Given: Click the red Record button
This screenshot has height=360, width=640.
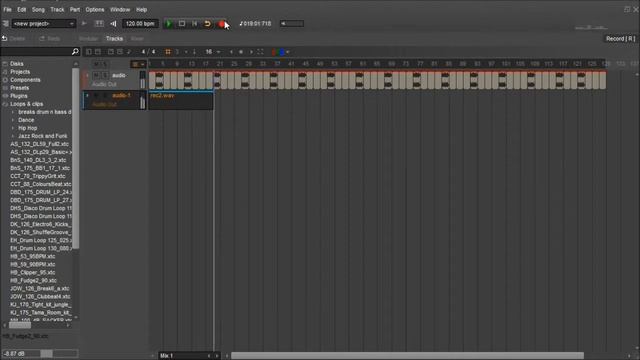Looking at the screenshot, I should (221, 24).
